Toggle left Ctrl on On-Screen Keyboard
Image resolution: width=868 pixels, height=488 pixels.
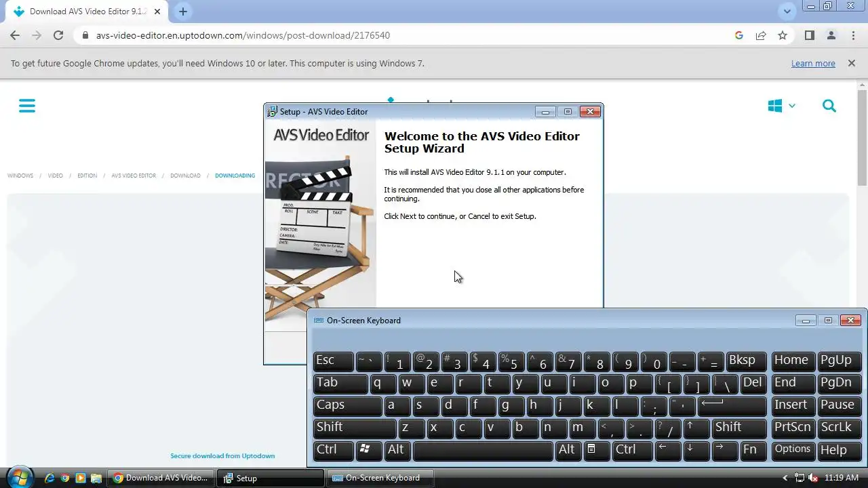[x=334, y=451]
